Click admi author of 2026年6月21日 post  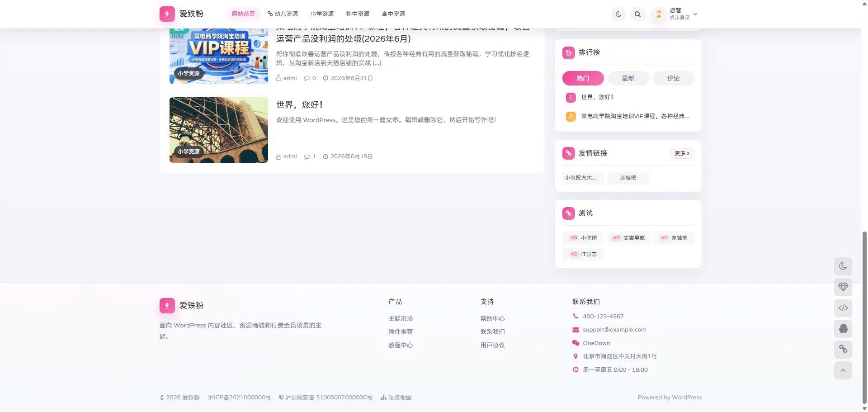tap(287, 78)
